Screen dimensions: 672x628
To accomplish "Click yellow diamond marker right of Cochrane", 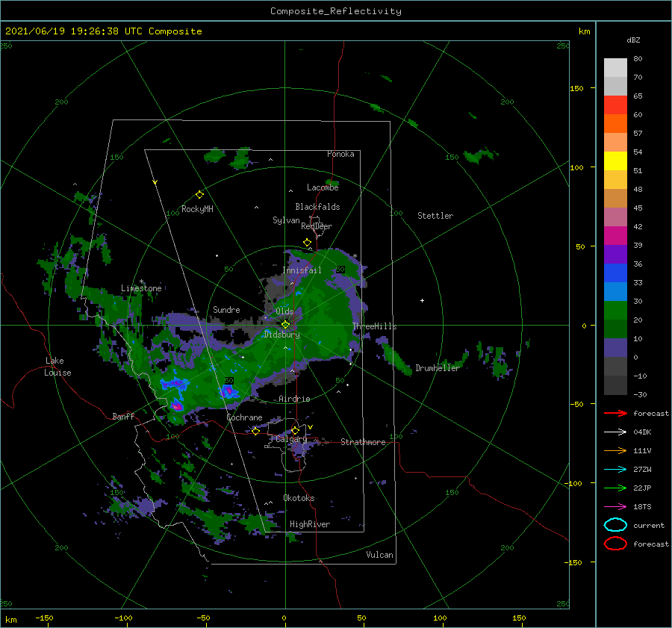I will (x=255, y=431).
